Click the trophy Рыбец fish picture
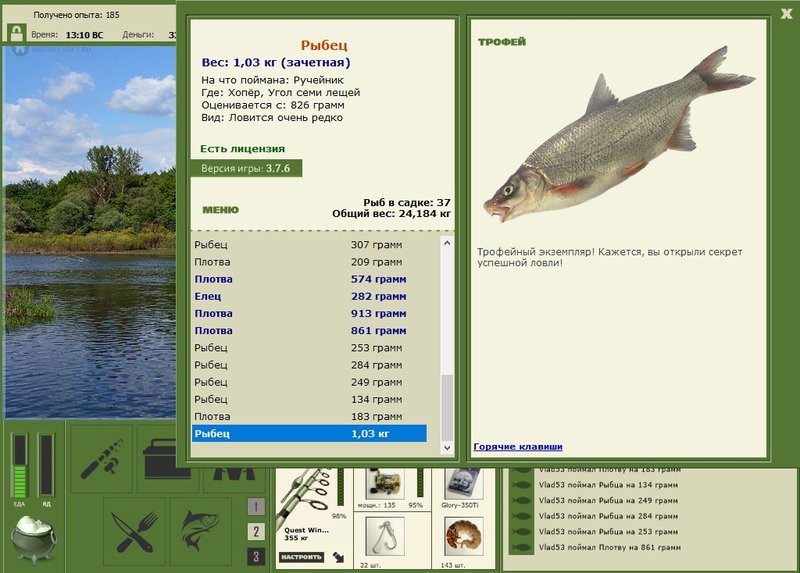800x573 pixels. coord(619,135)
